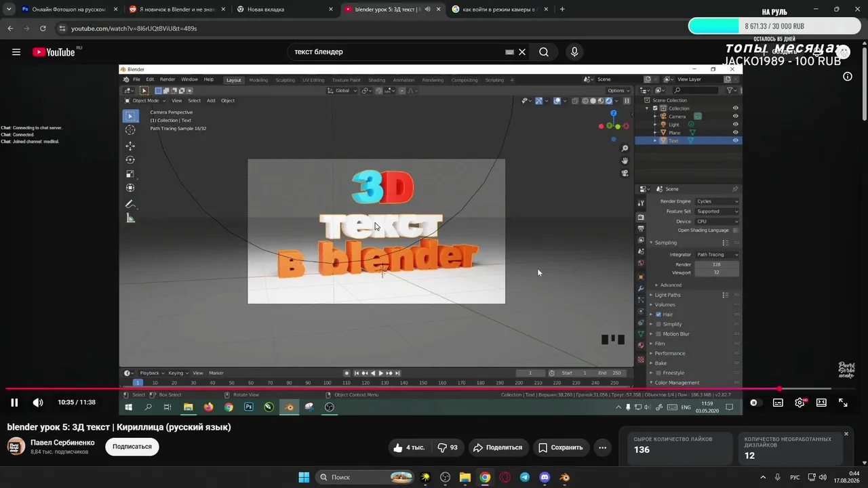
Task: Select the Select Box tool in Blender's toolbar
Action: 130,116
